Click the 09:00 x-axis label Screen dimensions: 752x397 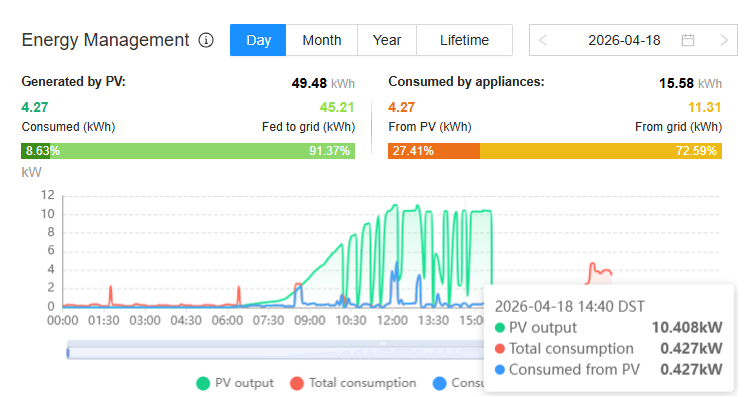click(x=309, y=320)
